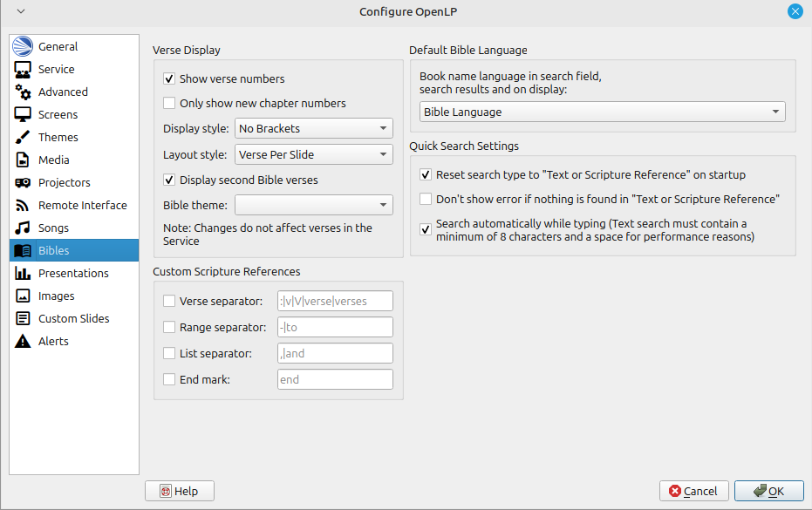Click the Range separator text field
The width and height of the screenshot is (812, 510).
(x=335, y=328)
